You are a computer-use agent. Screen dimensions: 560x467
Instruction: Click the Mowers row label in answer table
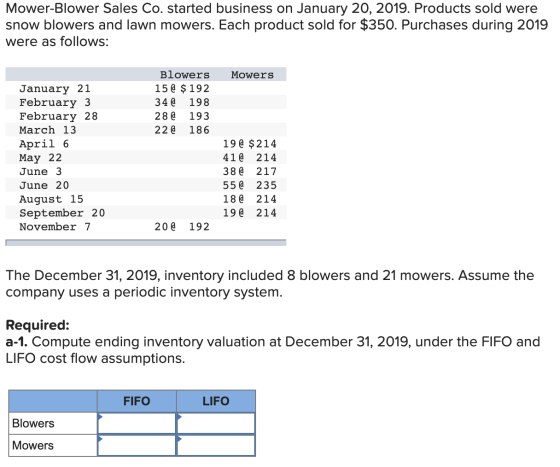pyautogui.click(x=33, y=446)
